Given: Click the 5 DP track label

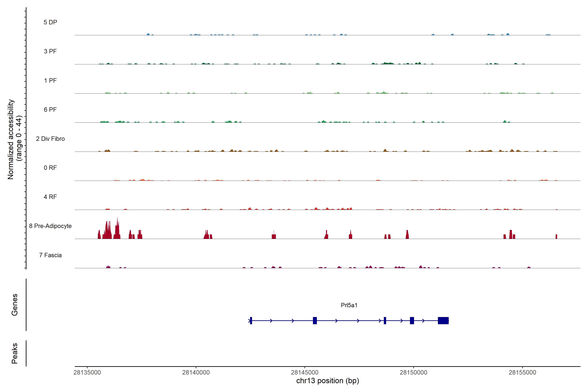Looking at the screenshot, I should 50,22.
